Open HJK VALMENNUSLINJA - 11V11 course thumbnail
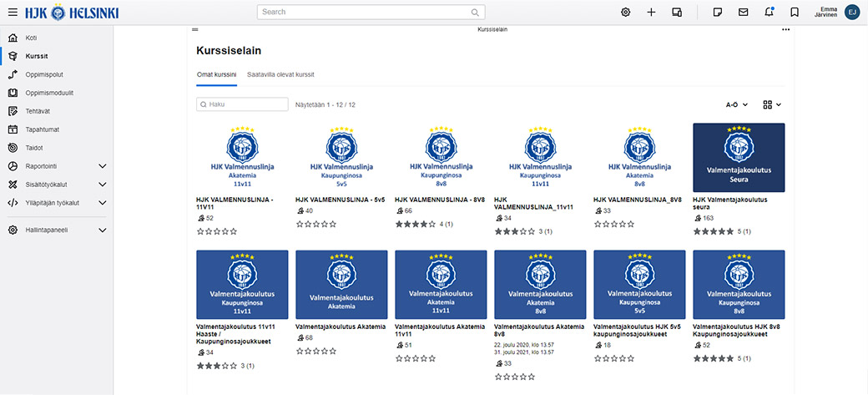 point(243,157)
